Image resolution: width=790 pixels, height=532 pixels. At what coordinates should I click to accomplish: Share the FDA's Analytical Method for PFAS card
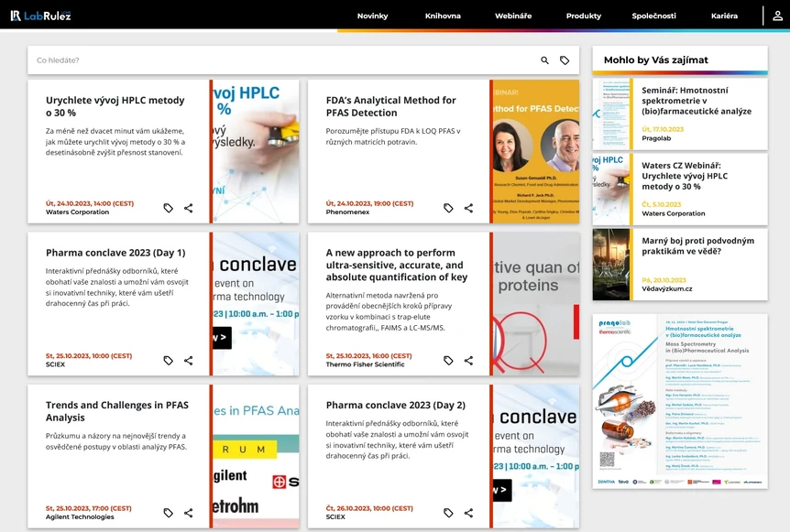(x=468, y=208)
